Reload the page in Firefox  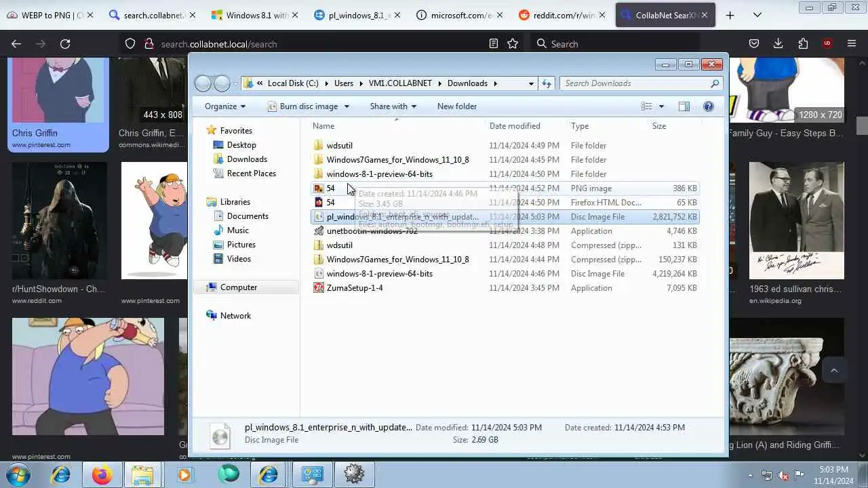[x=65, y=43]
